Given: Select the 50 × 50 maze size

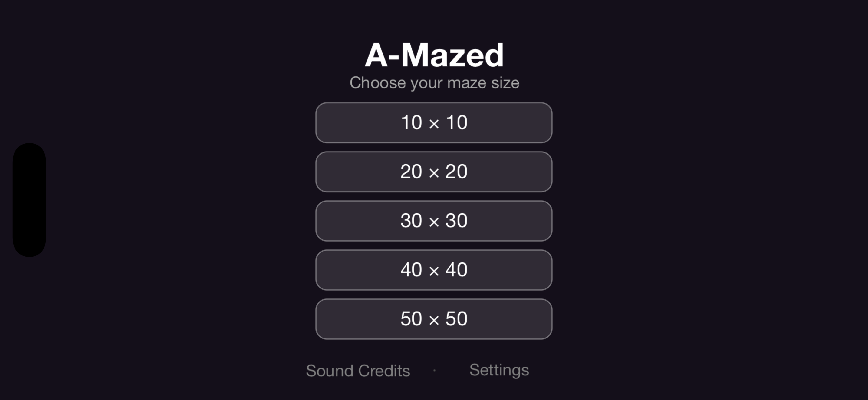Looking at the screenshot, I should click(434, 319).
